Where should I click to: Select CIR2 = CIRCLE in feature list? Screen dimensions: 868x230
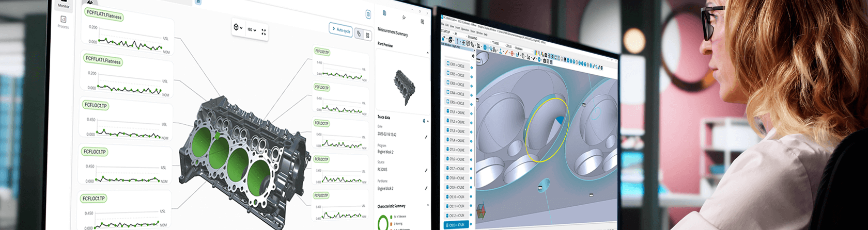tap(457, 75)
